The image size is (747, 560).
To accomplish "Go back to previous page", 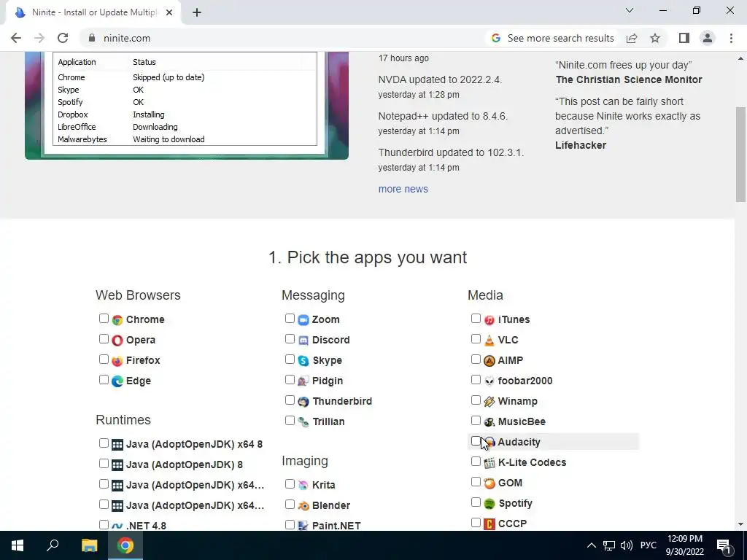I will (x=16, y=38).
